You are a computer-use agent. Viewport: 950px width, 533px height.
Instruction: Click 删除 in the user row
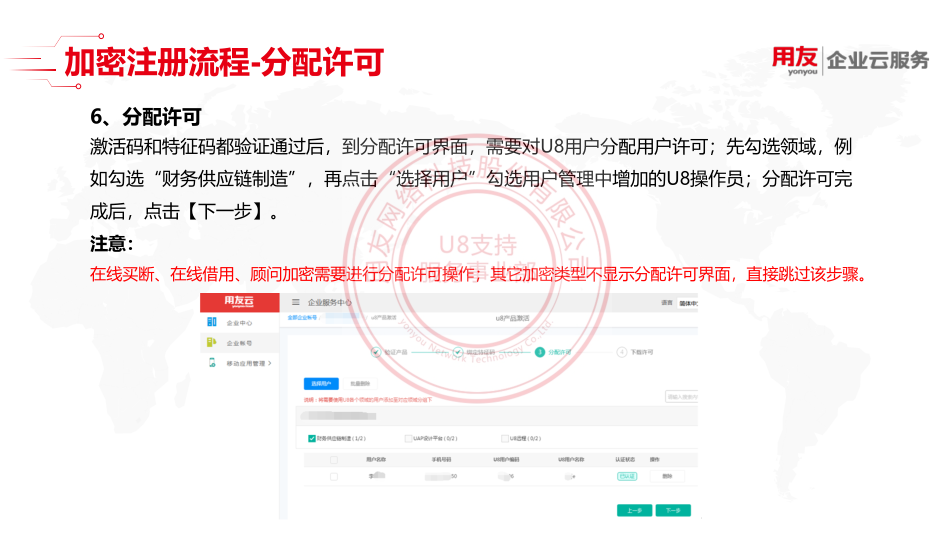[667, 476]
